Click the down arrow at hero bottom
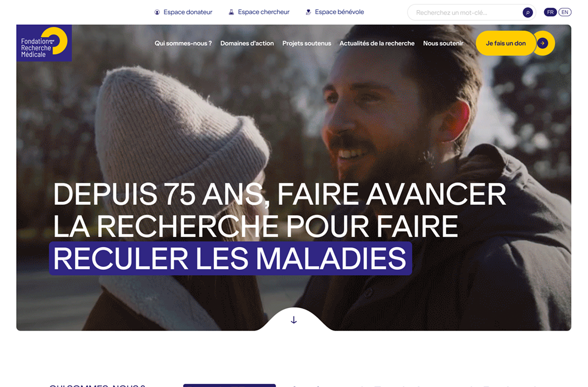The width and height of the screenshot is (588, 387). tap(294, 320)
